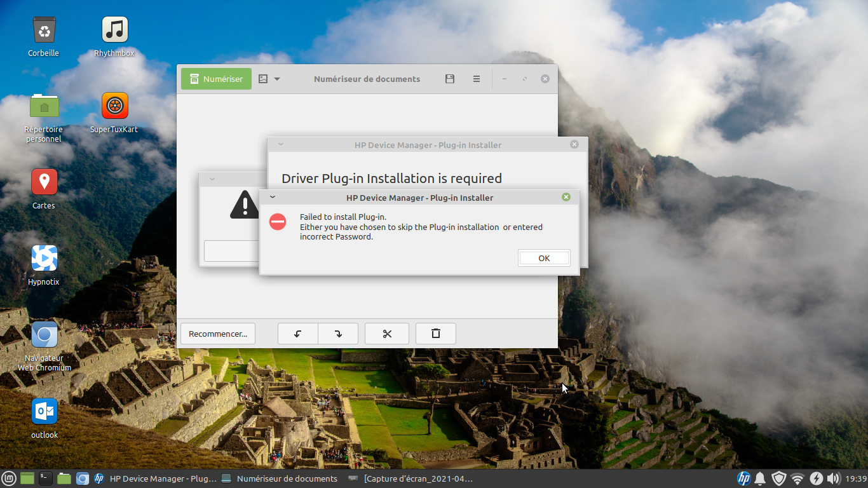The height and width of the screenshot is (488, 868).
Task: Click OK in the failed plug-in dialog
Action: point(544,258)
